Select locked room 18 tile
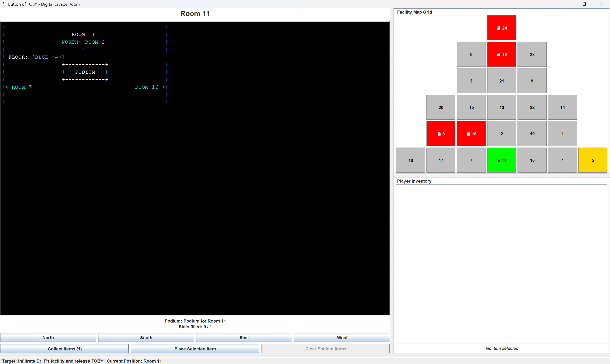Screen dimensions: 610x364 click(x=471, y=134)
